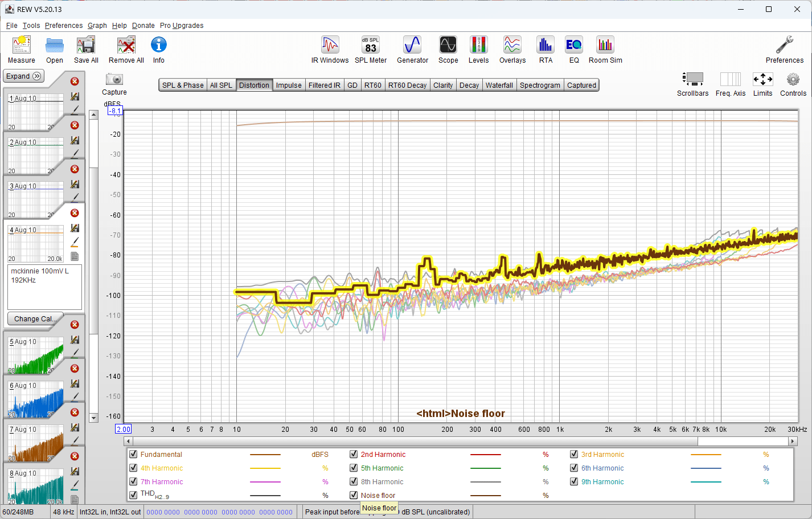The image size is (812, 519).
Task: Open the Tools menu
Action: [x=31, y=26]
